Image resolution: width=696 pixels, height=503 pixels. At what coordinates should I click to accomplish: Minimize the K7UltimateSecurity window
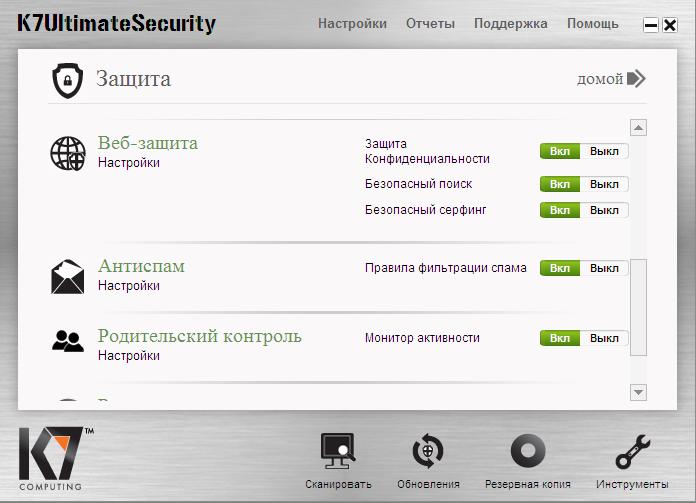[x=651, y=25]
